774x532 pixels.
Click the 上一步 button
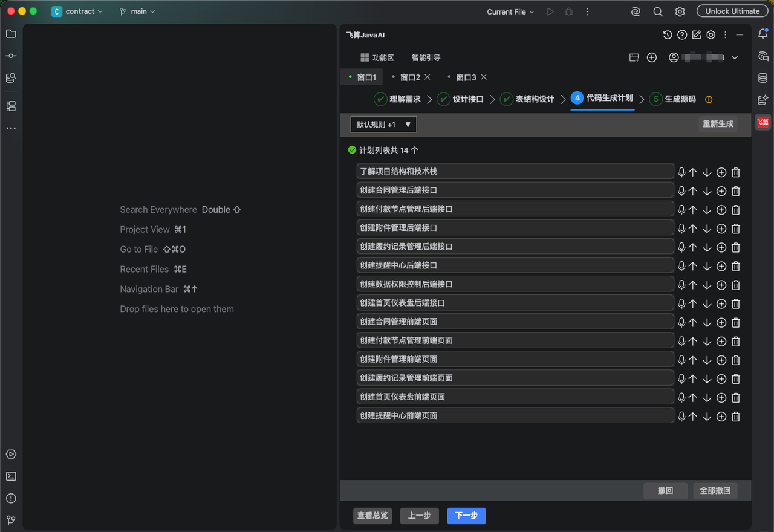click(x=420, y=516)
